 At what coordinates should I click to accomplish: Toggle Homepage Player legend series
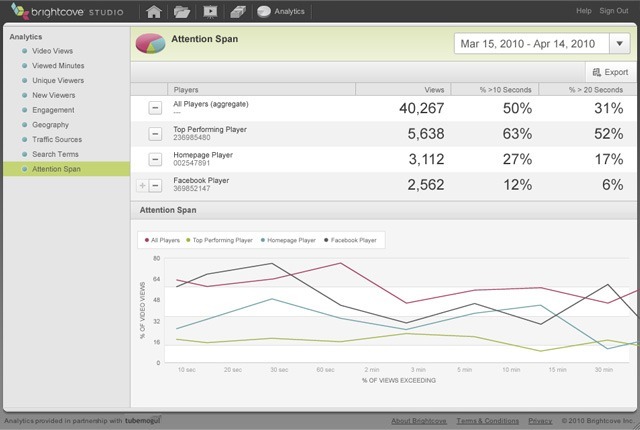[288, 240]
